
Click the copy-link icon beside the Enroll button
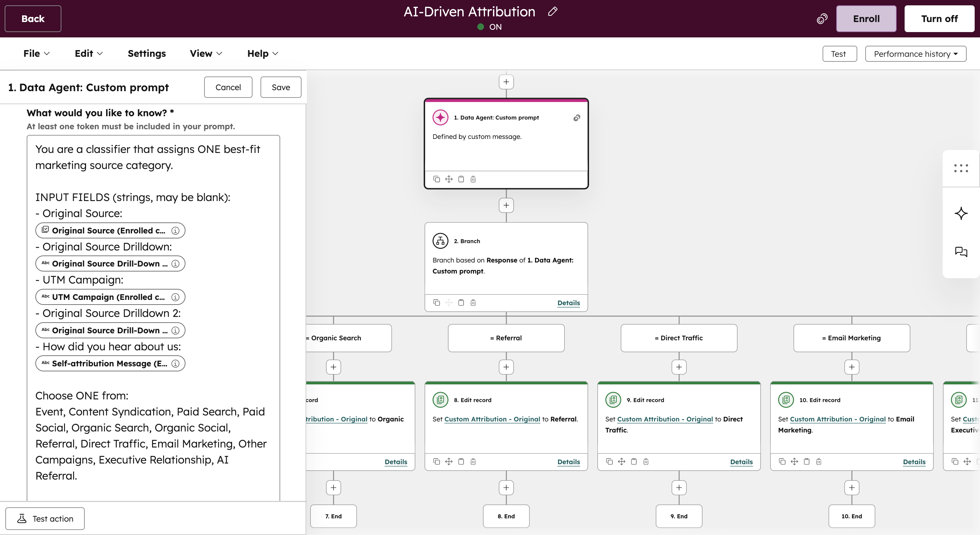(x=822, y=18)
